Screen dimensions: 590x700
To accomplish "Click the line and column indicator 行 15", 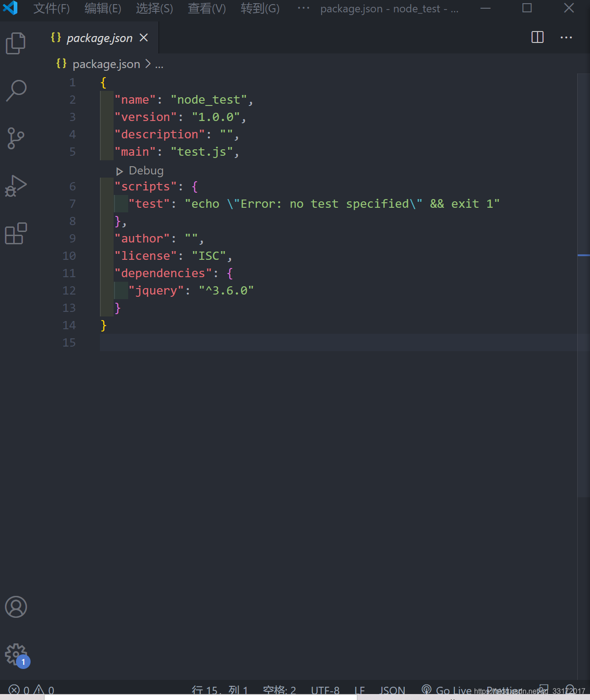I will click(220, 690).
